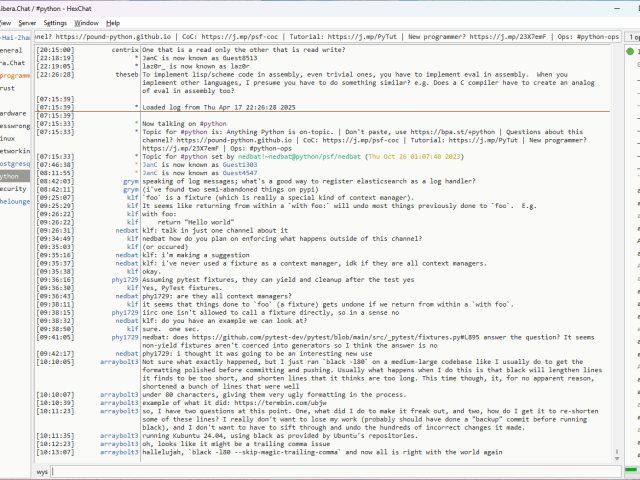Open the Window menu
Image resolution: width=640 pixels, height=480 pixels.
(x=87, y=22)
